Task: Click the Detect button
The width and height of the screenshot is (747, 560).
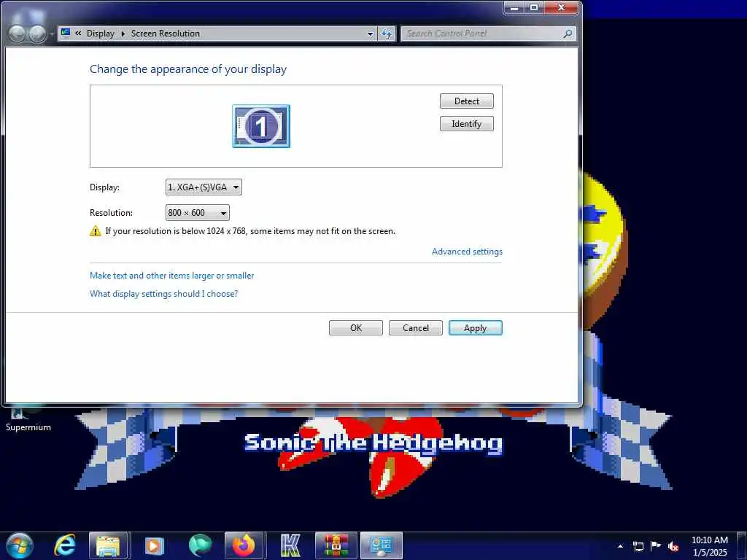Action: (x=466, y=101)
